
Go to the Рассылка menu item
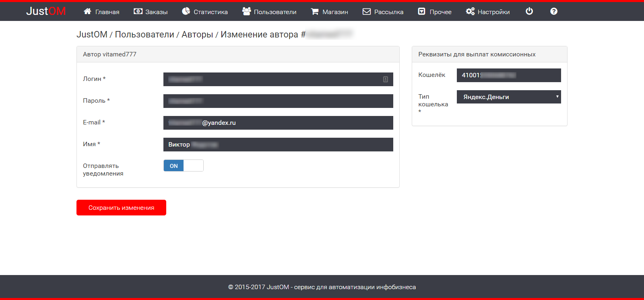tap(383, 12)
